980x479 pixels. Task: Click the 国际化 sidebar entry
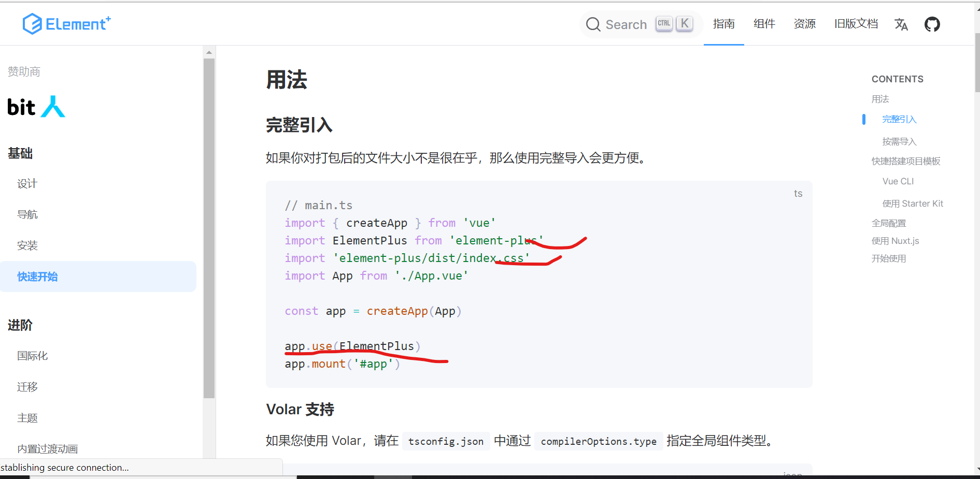[x=32, y=356]
